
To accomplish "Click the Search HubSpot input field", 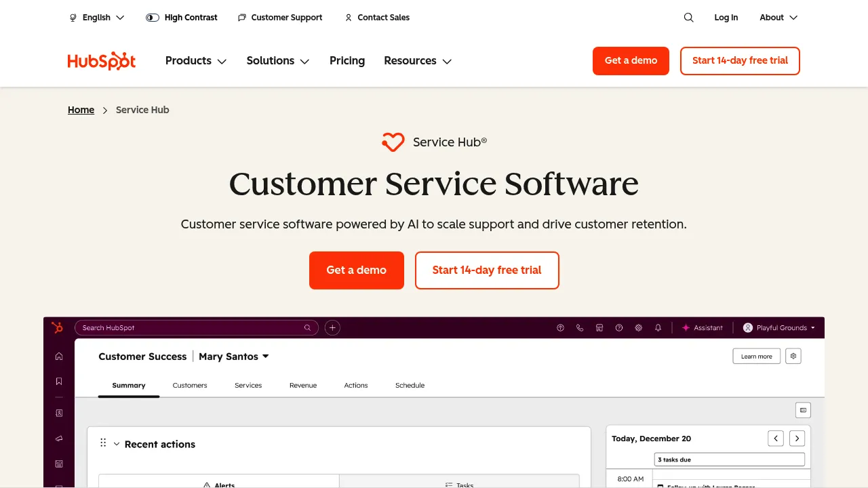I will point(197,327).
